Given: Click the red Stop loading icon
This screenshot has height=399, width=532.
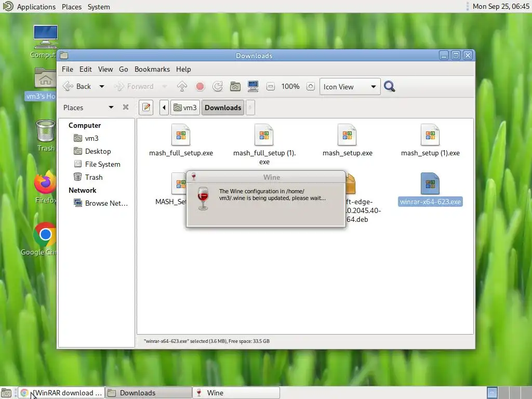Looking at the screenshot, I should pyautogui.click(x=200, y=87).
